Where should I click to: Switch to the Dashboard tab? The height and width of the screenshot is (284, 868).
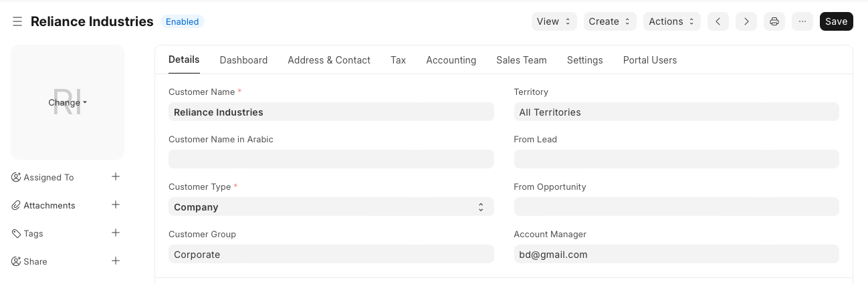243,60
